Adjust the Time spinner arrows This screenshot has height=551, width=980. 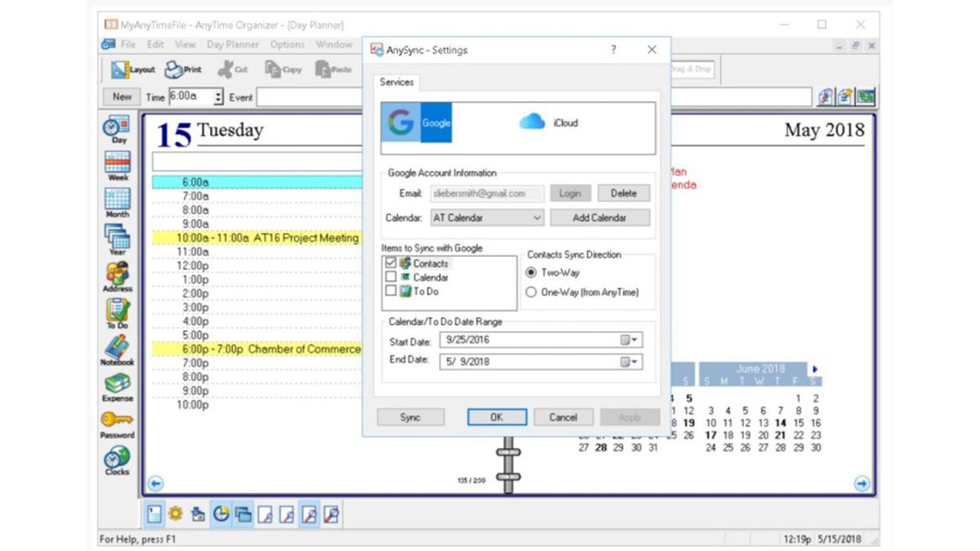pos(219,96)
